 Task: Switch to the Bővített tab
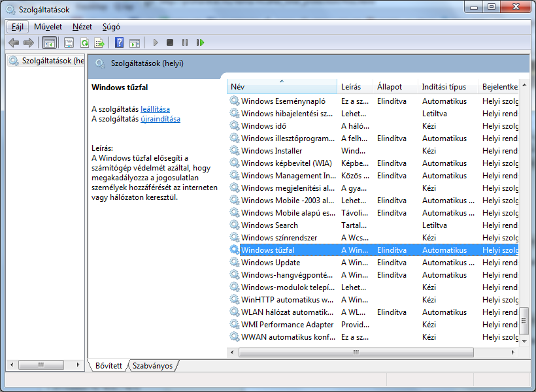click(x=109, y=366)
